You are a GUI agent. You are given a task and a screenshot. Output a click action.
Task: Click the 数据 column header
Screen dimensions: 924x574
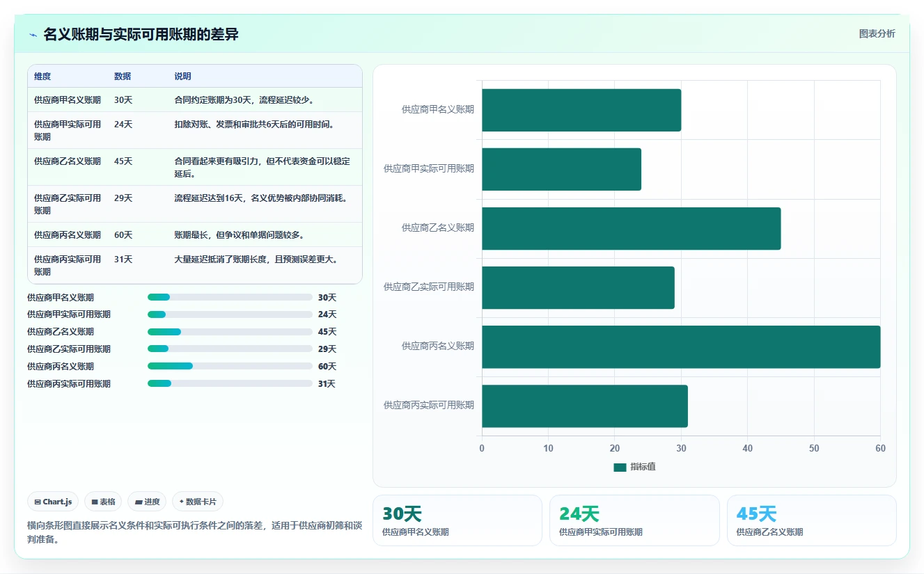[123, 77]
